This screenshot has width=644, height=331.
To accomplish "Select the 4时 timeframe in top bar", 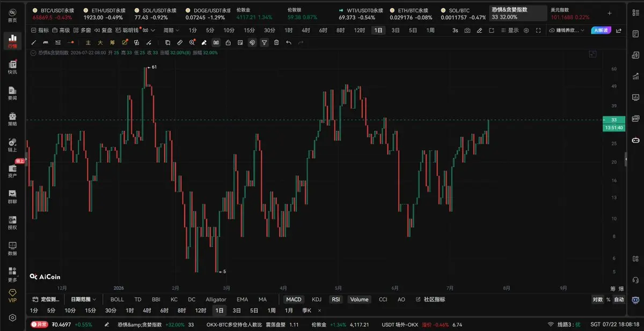I will (305, 31).
